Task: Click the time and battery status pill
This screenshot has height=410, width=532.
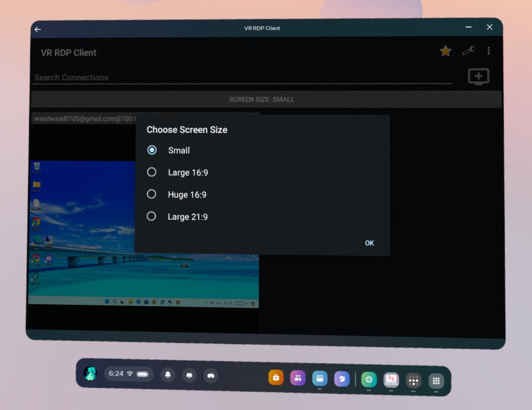Action: (129, 374)
